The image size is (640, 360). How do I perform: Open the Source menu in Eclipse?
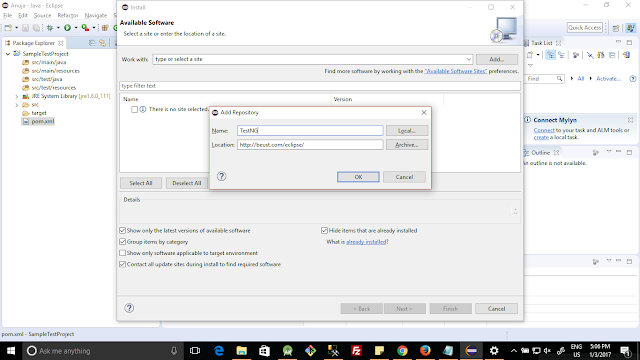[42, 16]
